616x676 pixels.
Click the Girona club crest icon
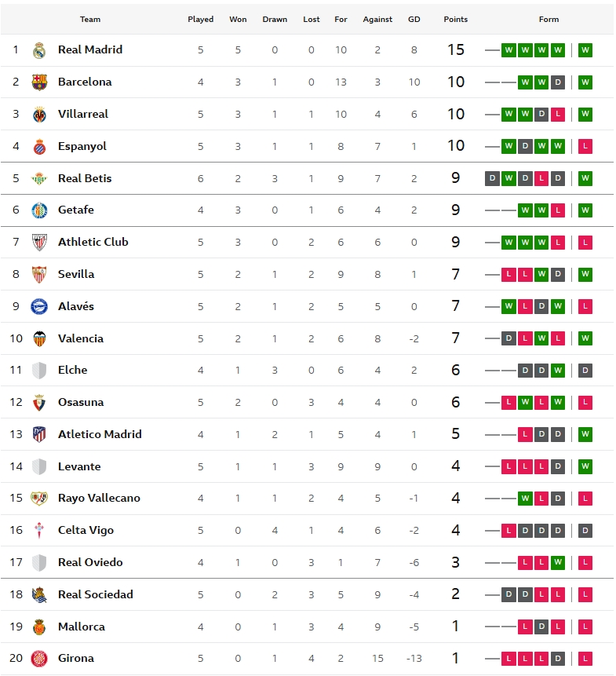pos(39,659)
